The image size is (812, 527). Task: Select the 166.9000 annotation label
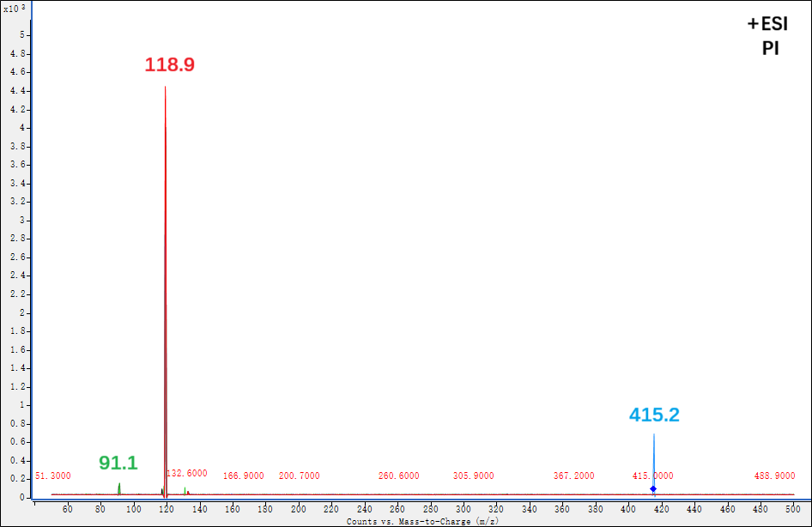pyautogui.click(x=243, y=476)
